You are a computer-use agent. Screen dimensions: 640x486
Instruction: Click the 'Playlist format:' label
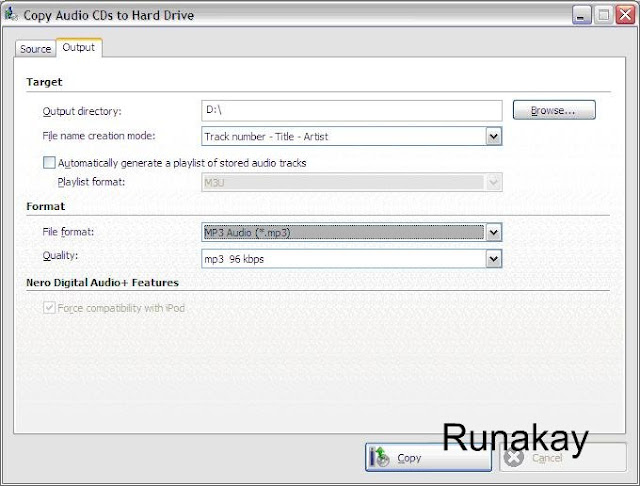click(91, 182)
